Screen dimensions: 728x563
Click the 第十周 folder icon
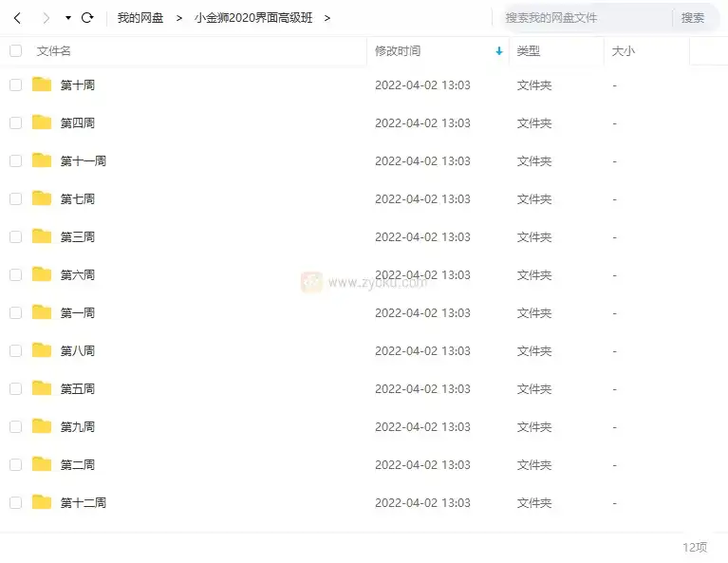point(42,84)
